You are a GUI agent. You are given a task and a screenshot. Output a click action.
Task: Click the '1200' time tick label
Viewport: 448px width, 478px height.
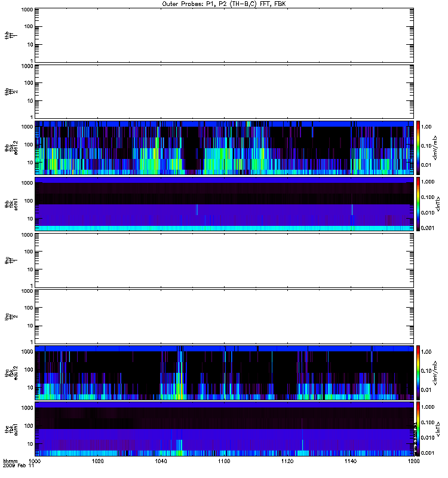coord(413,461)
